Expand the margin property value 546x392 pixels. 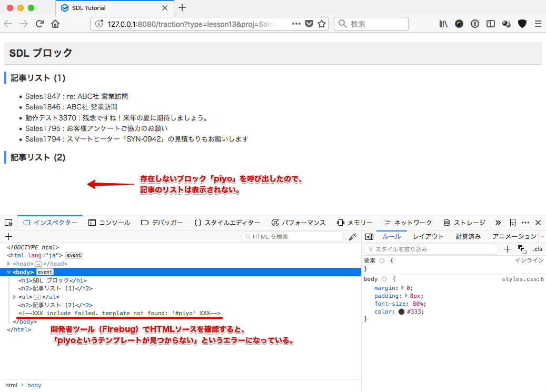tap(402, 288)
